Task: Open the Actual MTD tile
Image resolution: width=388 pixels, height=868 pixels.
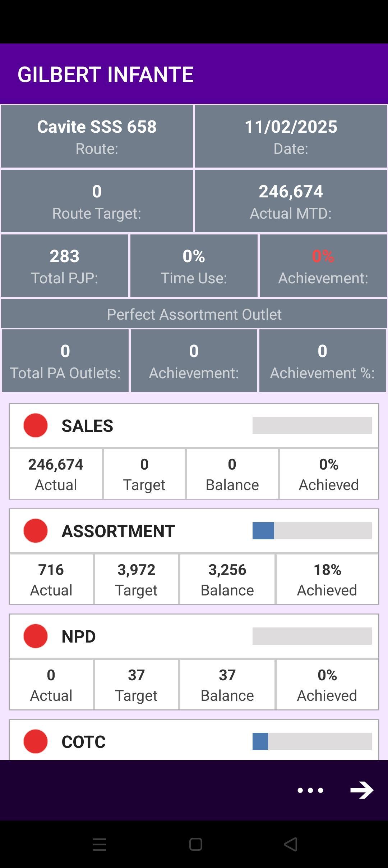Action: pyautogui.click(x=291, y=201)
